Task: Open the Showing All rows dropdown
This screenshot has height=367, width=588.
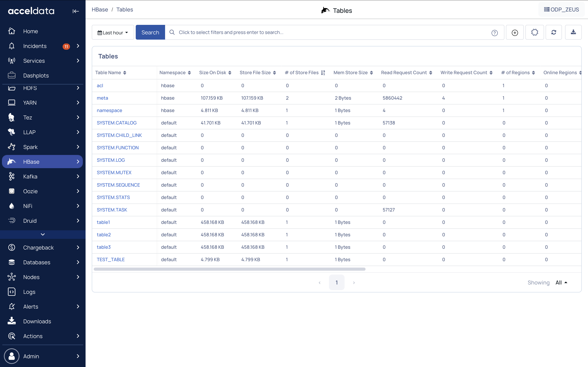Action: (561, 283)
